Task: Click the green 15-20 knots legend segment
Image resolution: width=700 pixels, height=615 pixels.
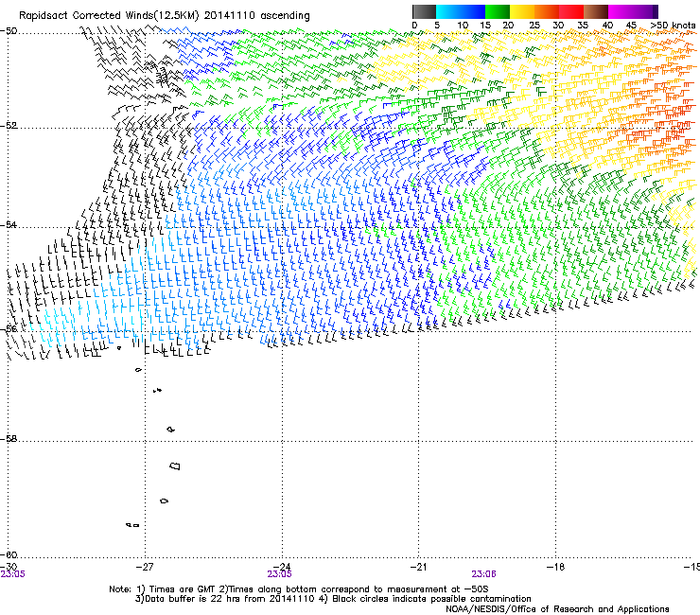Action: (498, 11)
